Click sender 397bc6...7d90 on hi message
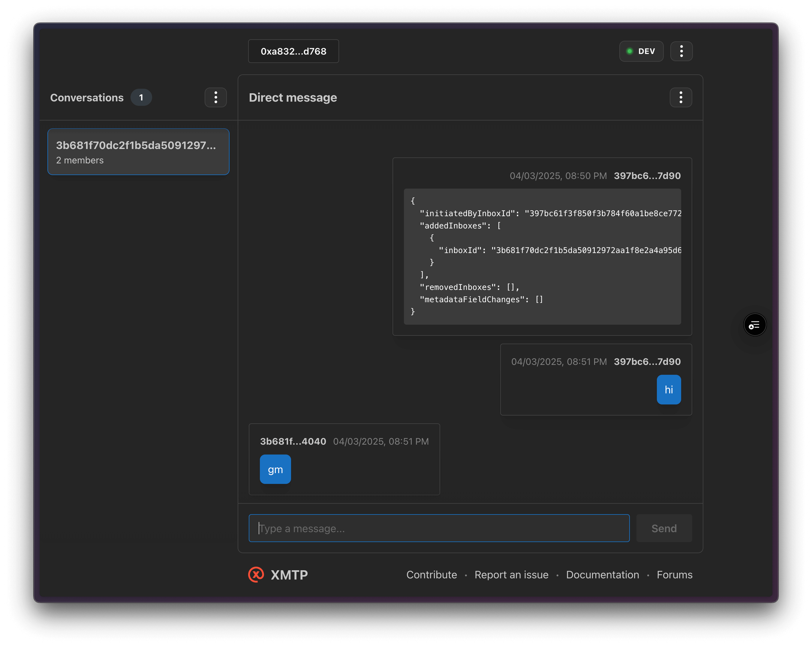Viewport: 812px width, 647px height. 647,362
